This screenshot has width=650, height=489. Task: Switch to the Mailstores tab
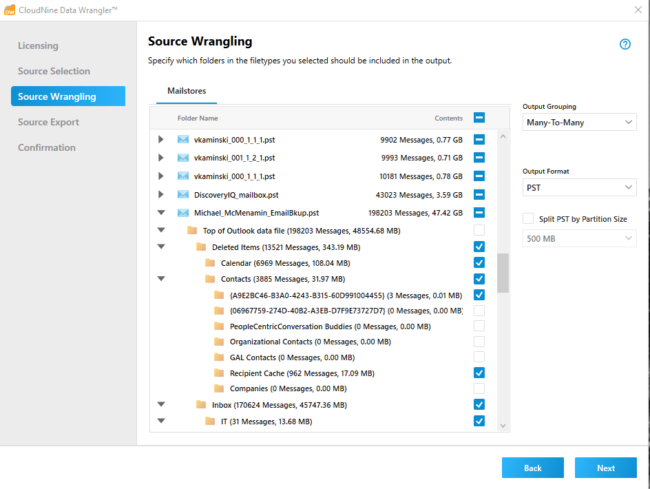(x=188, y=90)
